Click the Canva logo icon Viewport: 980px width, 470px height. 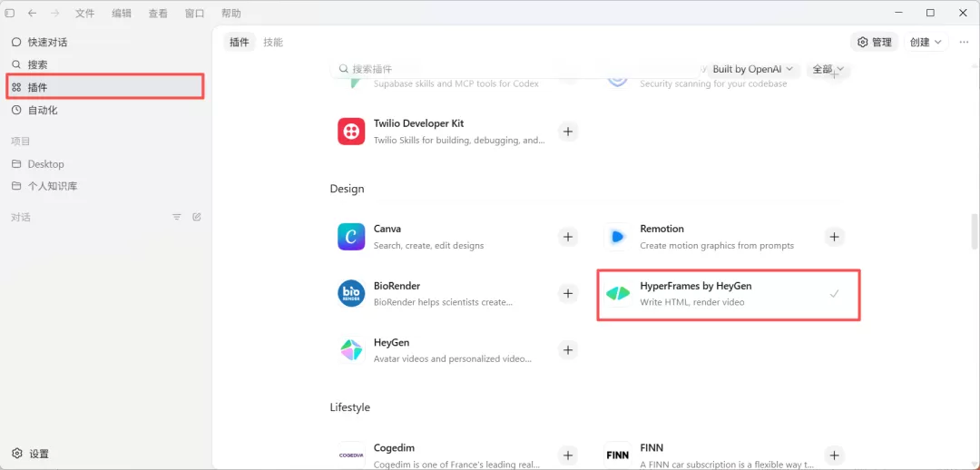coord(351,237)
